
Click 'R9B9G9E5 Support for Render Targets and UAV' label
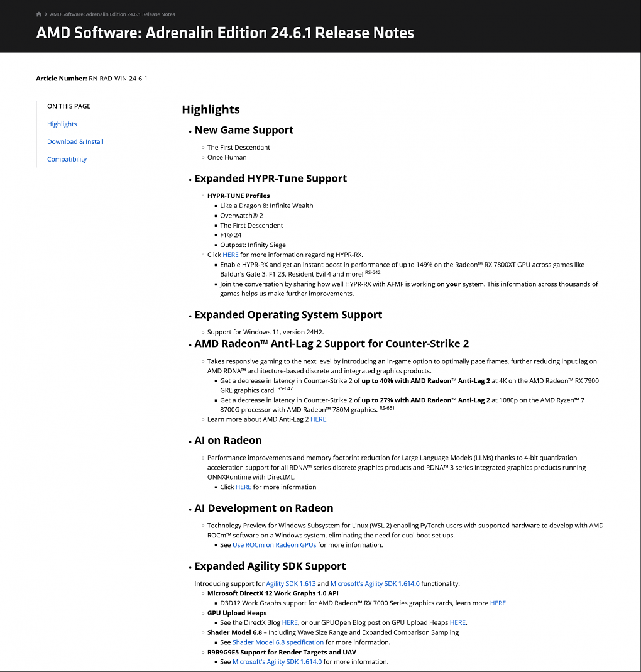tap(282, 653)
